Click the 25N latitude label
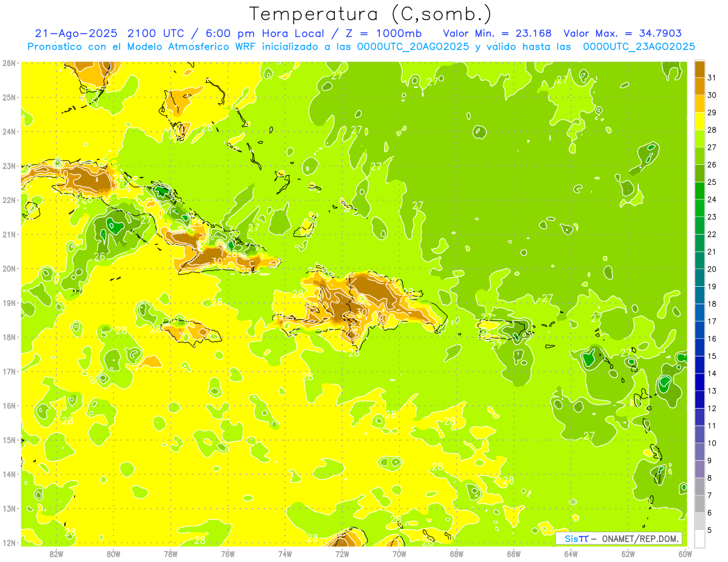This screenshot has width=728, height=562. coord(8,97)
